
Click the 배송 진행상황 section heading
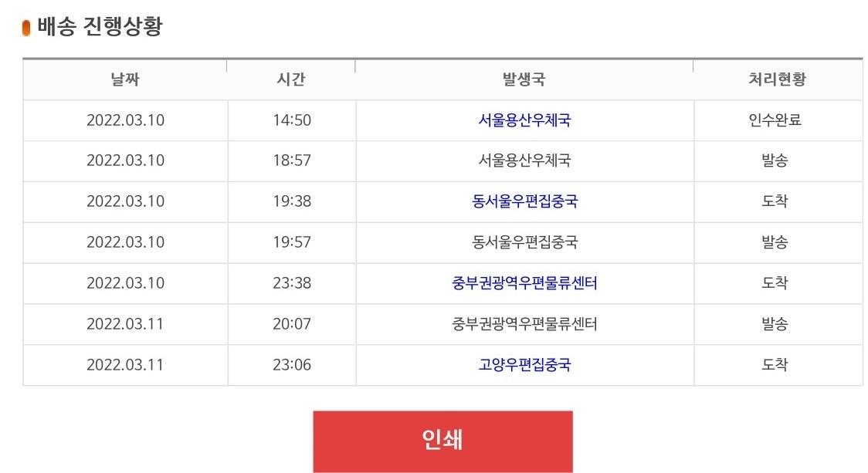[100, 26]
